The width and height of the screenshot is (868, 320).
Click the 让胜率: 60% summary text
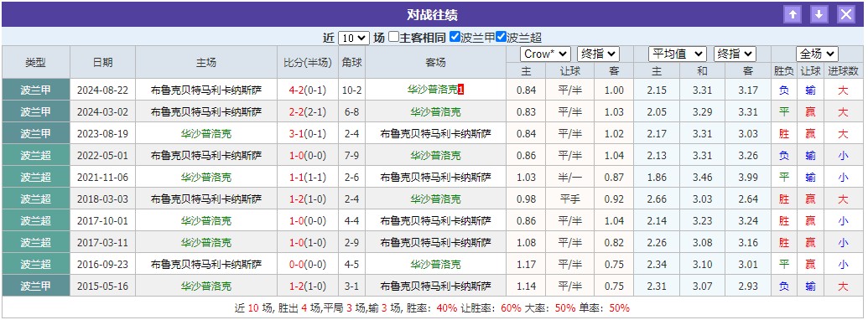(491, 308)
